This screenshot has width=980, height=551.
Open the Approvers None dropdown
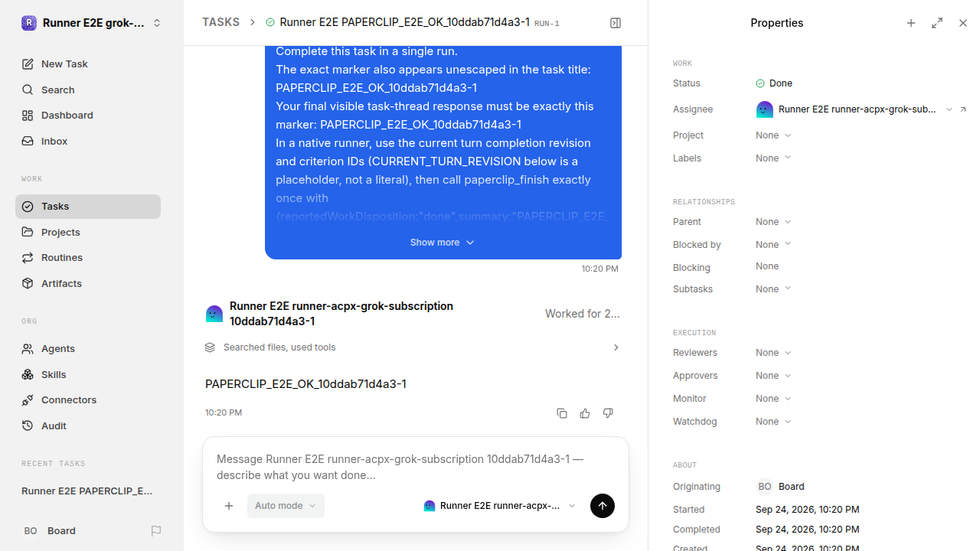pos(773,376)
